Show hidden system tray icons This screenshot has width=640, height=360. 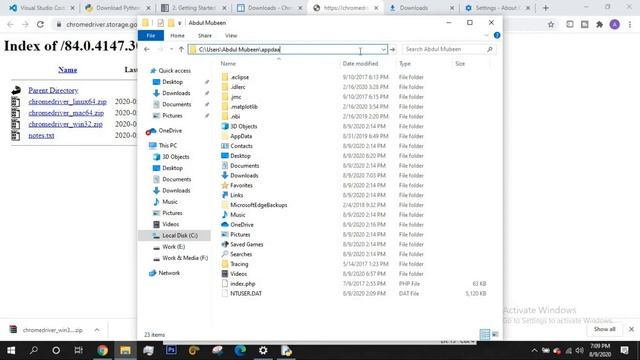[534, 350]
